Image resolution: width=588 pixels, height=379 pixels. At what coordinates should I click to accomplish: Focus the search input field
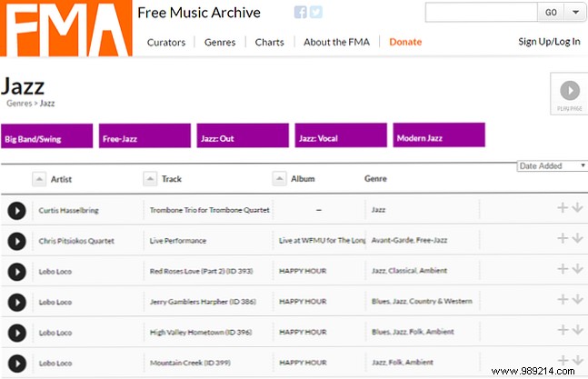tap(482, 13)
